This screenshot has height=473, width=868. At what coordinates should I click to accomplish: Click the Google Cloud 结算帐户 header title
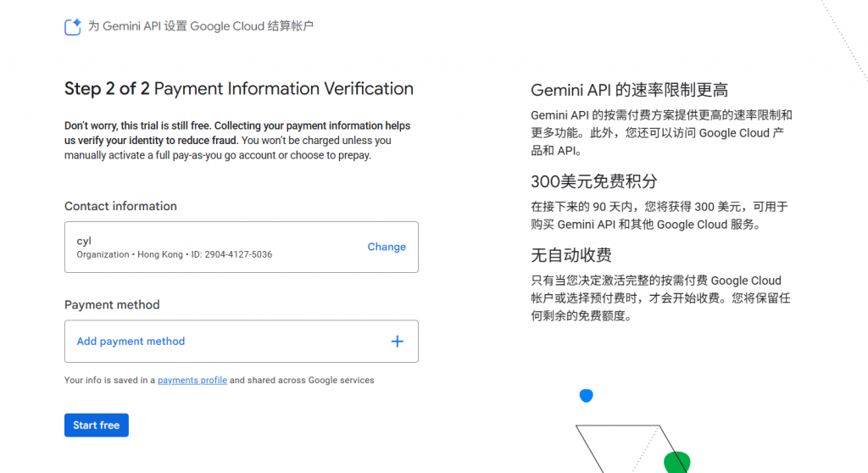click(201, 26)
